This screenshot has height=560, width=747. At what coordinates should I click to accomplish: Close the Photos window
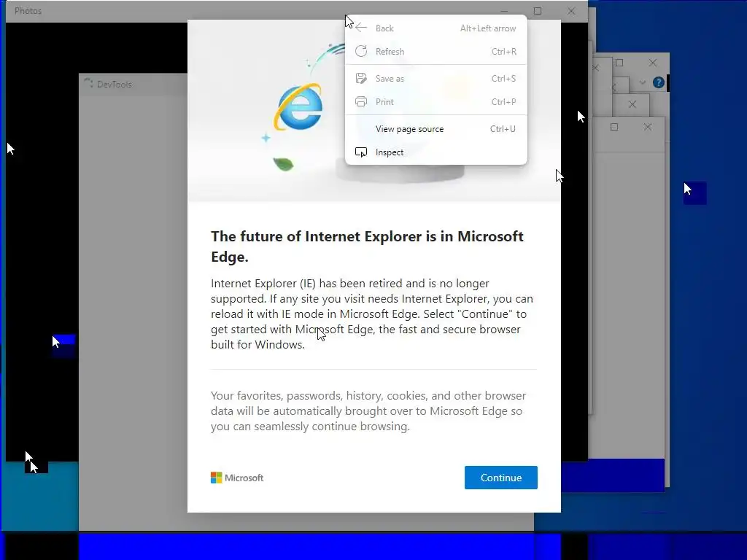[x=571, y=11]
